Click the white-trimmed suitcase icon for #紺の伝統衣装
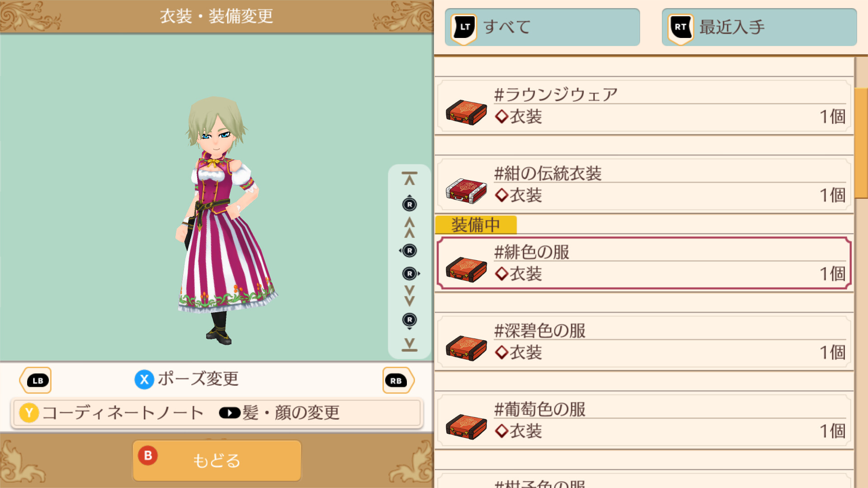Screen dimensions: 868x488 [466, 191]
